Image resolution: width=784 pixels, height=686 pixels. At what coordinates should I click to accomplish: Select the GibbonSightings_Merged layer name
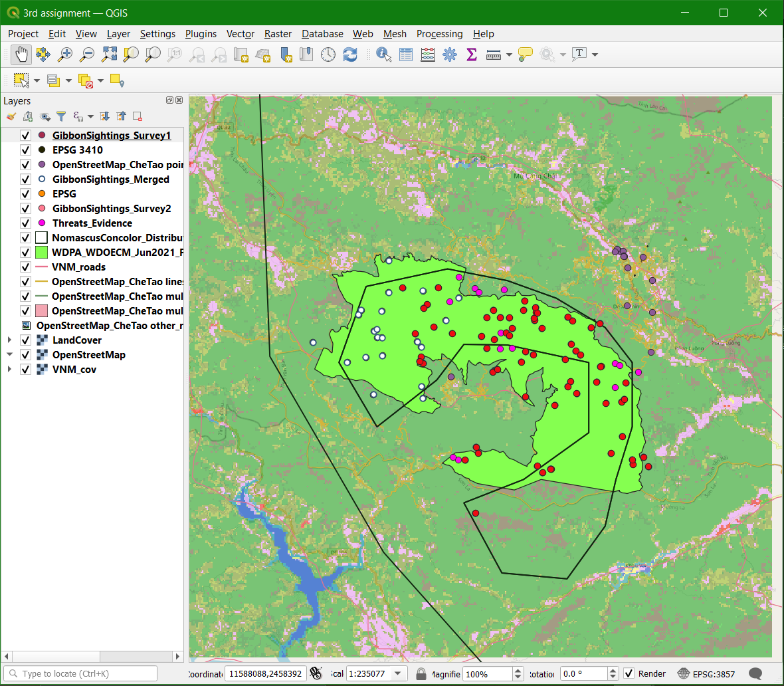pos(110,179)
